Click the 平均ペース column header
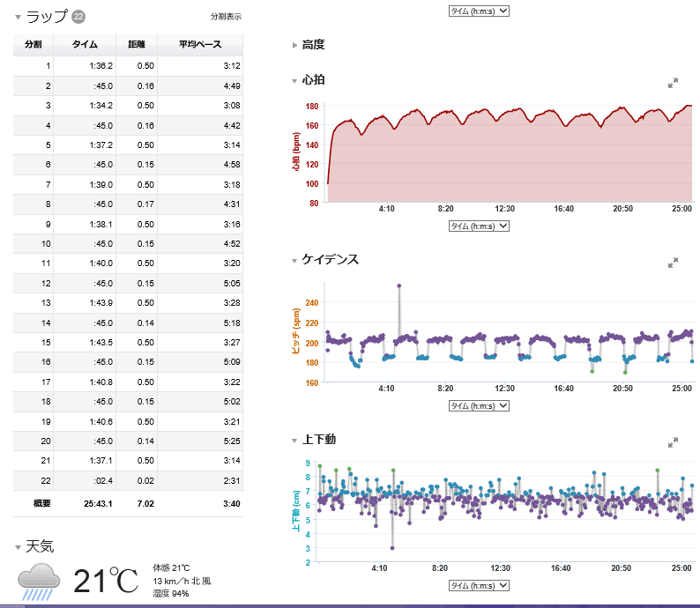700x608 pixels. (199, 45)
